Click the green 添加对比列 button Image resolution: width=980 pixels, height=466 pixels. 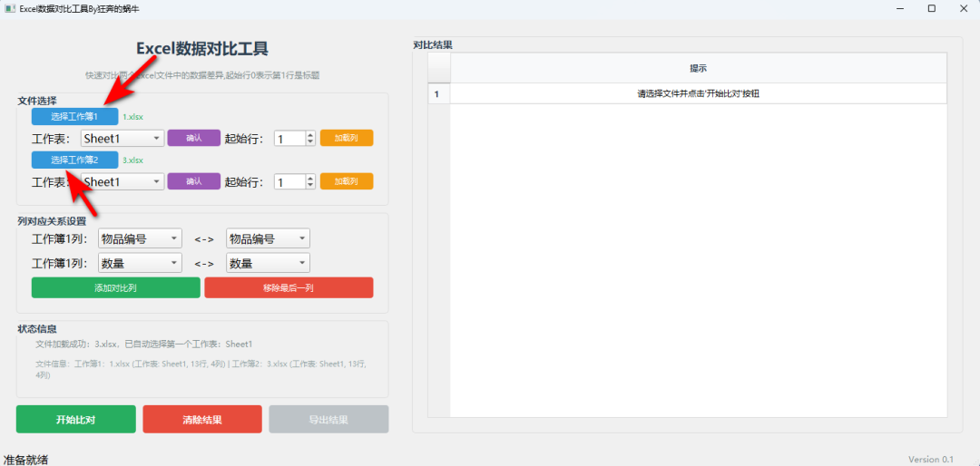click(116, 288)
